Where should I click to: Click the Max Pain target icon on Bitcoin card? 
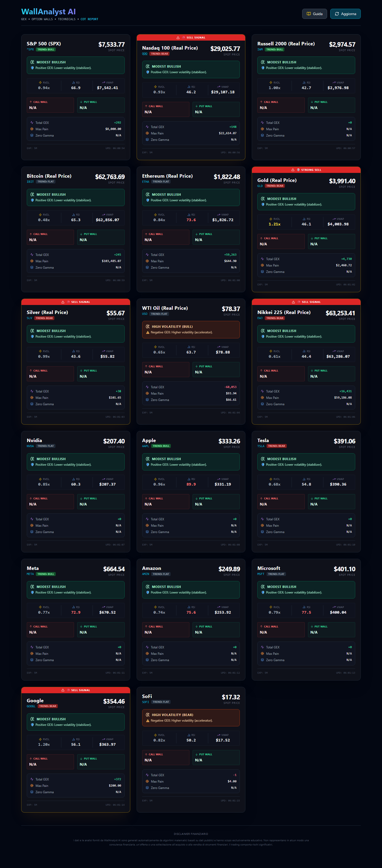(32, 261)
